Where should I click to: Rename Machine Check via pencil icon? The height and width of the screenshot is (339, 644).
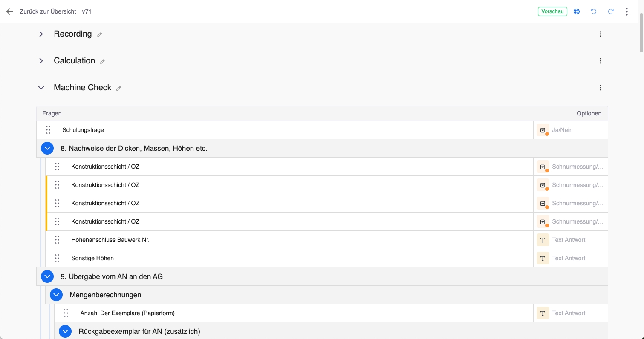[118, 89]
